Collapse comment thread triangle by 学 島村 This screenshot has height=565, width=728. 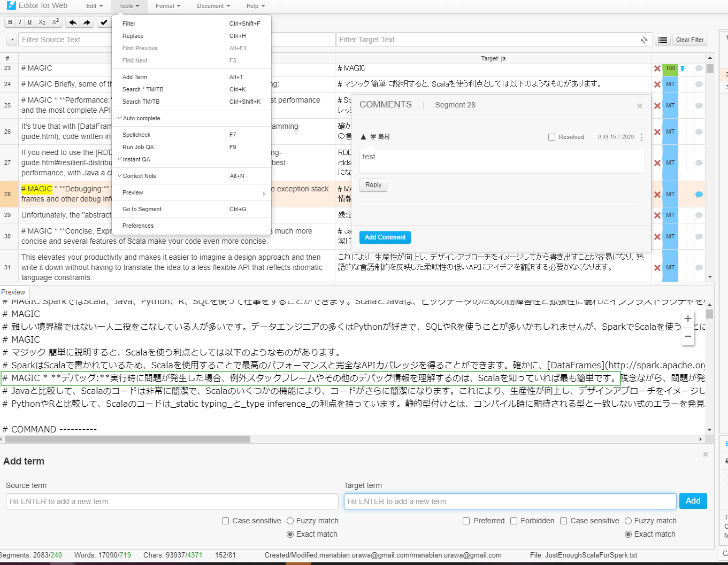coord(363,137)
